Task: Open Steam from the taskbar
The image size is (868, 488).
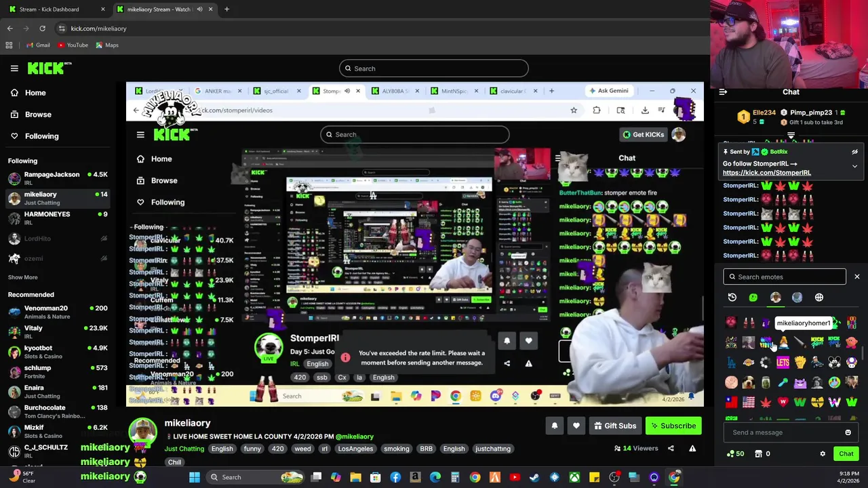Action: click(534, 477)
